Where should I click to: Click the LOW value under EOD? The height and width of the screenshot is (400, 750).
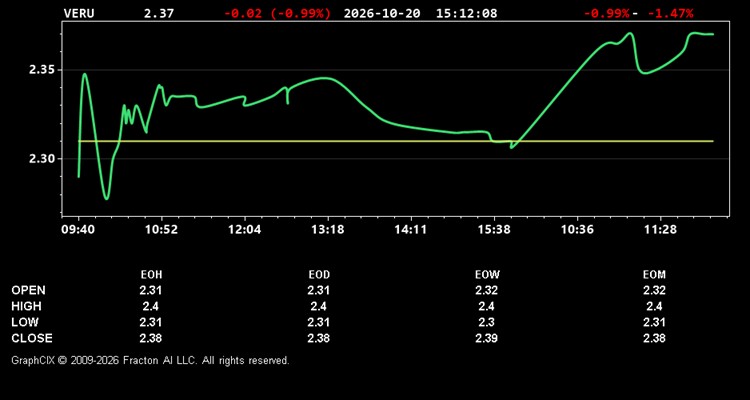tap(319, 322)
